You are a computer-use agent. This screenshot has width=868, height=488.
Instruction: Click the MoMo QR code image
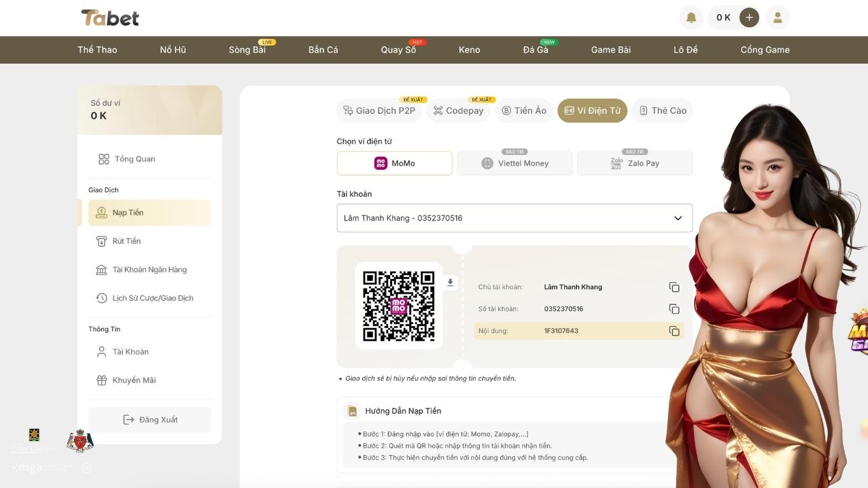pos(398,306)
